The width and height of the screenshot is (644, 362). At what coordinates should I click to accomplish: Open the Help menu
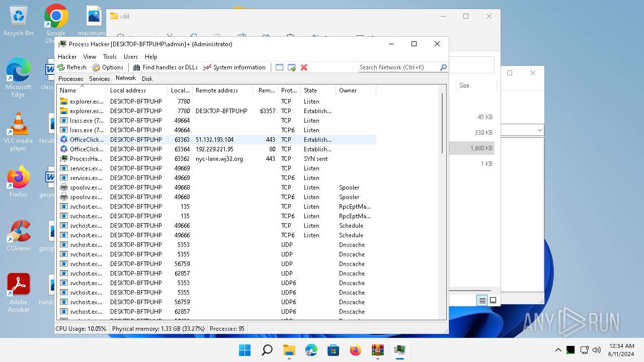151,57
